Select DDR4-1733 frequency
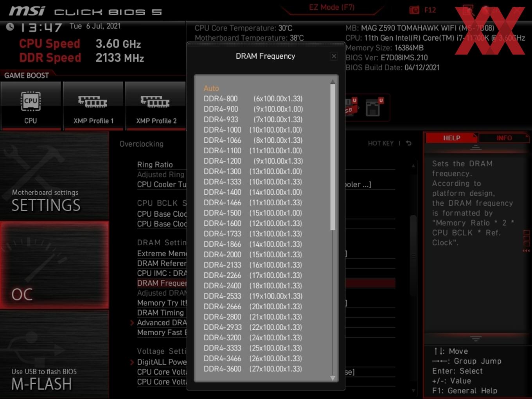The image size is (532, 399). click(253, 234)
